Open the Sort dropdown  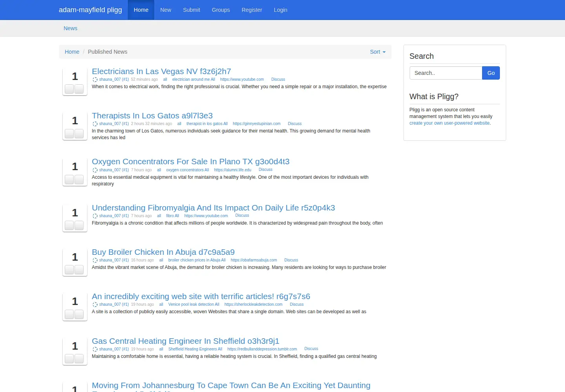click(378, 52)
